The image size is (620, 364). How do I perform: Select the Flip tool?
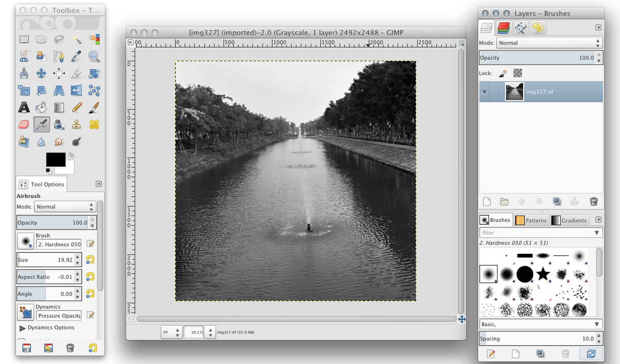pyautogui.click(x=76, y=90)
